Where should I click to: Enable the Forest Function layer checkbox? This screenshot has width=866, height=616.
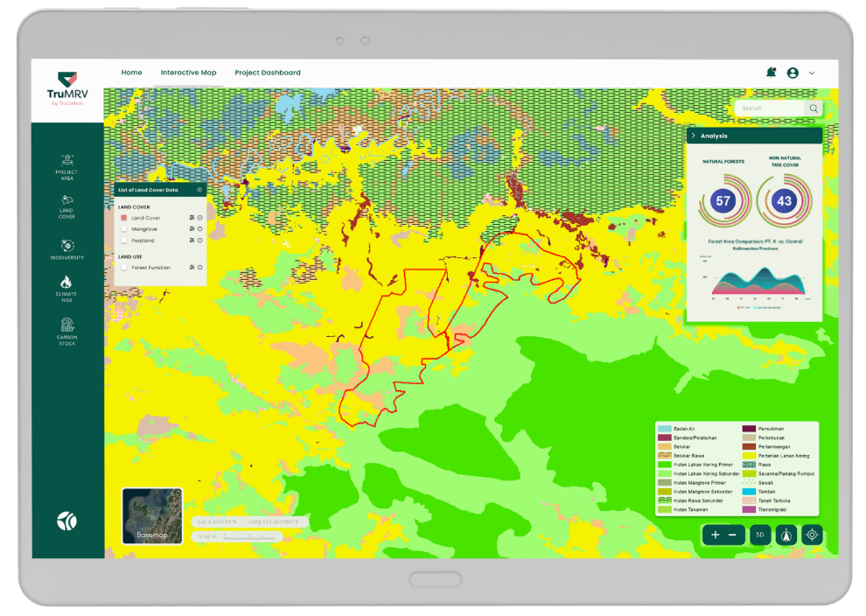124,268
